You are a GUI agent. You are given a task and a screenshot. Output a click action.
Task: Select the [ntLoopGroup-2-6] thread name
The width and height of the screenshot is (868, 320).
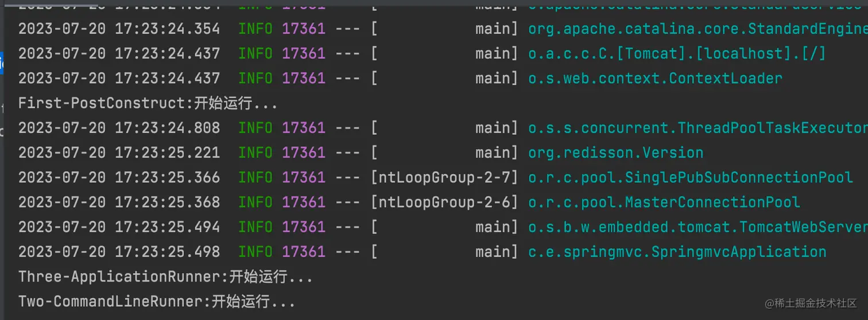pyautogui.click(x=445, y=202)
